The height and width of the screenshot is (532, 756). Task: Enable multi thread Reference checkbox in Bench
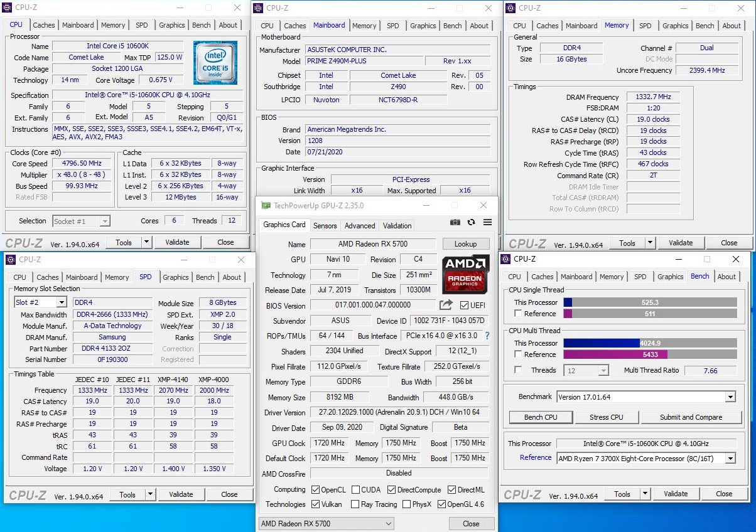coord(518,354)
